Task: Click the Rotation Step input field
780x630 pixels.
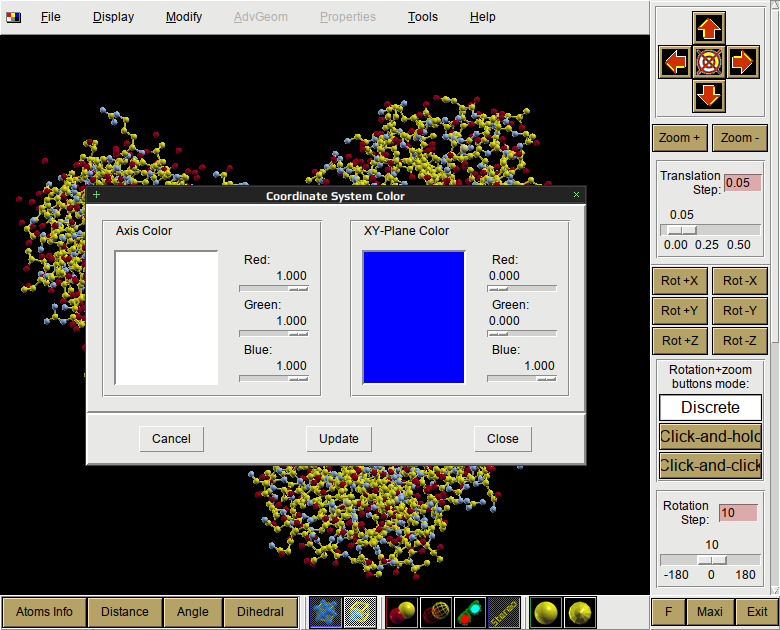Action: [x=738, y=513]
